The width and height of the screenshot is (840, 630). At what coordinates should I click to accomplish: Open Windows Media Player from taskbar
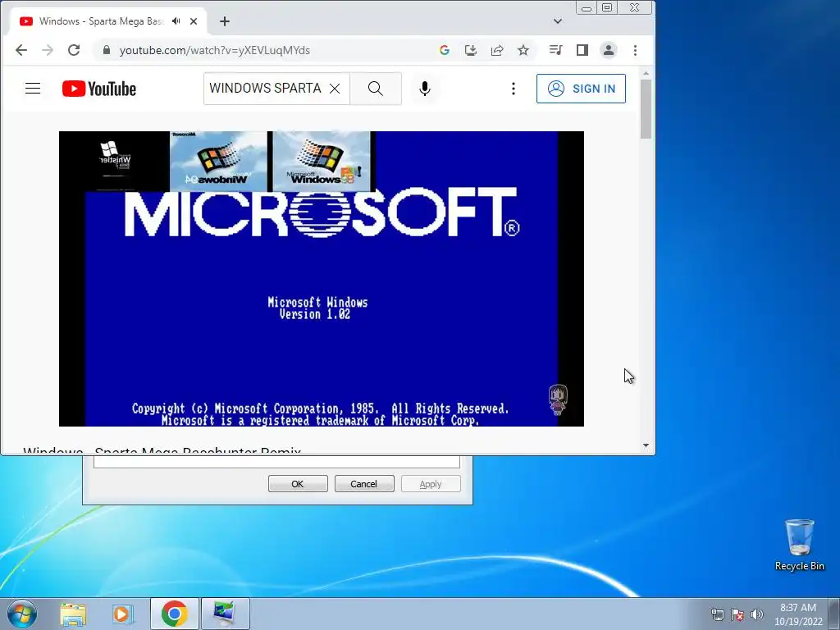pos(123,614)
